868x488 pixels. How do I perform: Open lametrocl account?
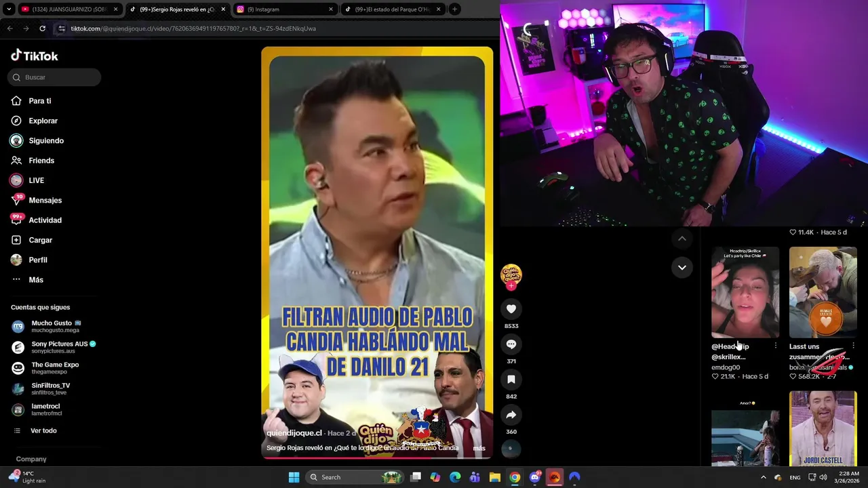(x=45, y=409)
